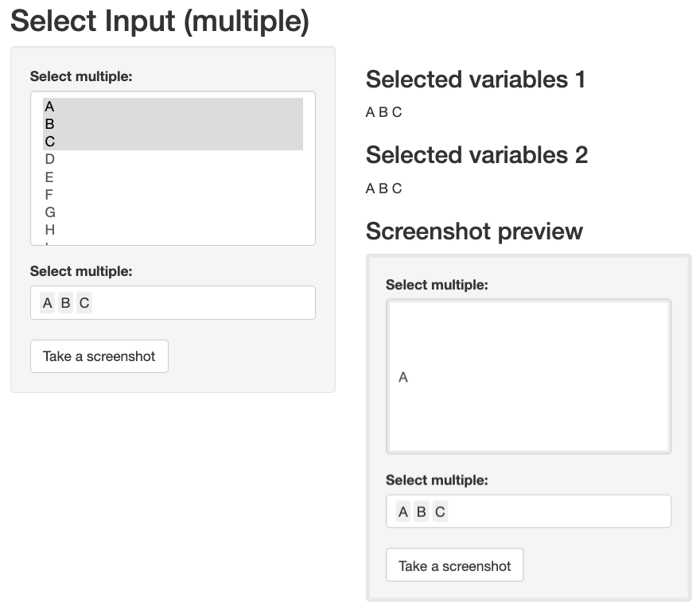The image size is (700, 610).
Task: Click the C tag in the left panel's tag input
Action: [x=84, y=303]
